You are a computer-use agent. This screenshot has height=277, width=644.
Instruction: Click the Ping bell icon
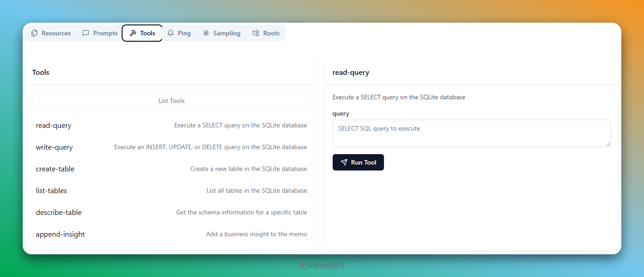171,33
